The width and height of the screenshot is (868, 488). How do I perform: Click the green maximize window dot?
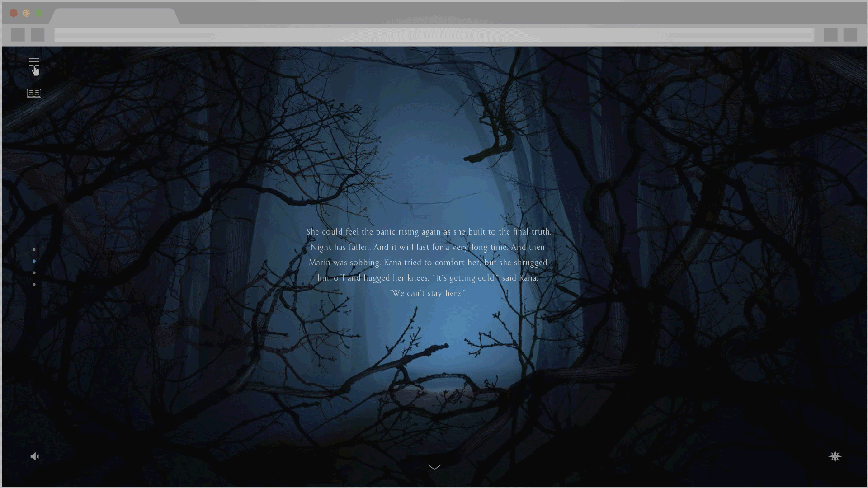pos(39,13)
